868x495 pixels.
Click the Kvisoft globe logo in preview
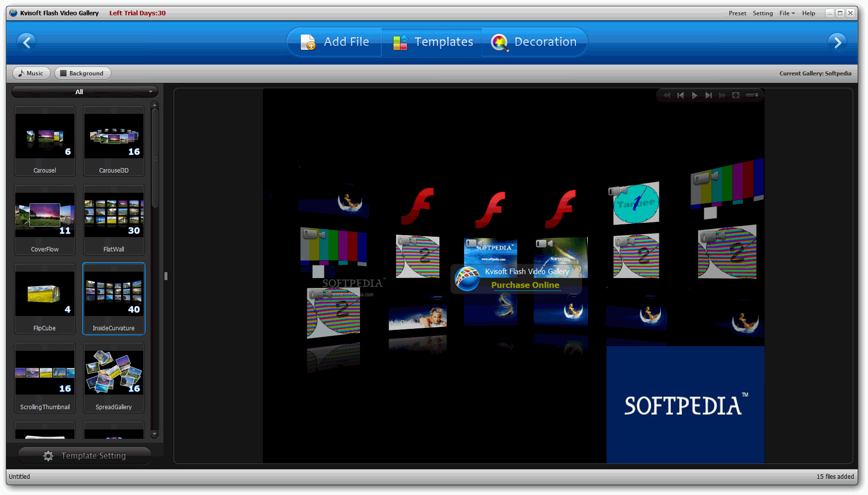(467, 279)
